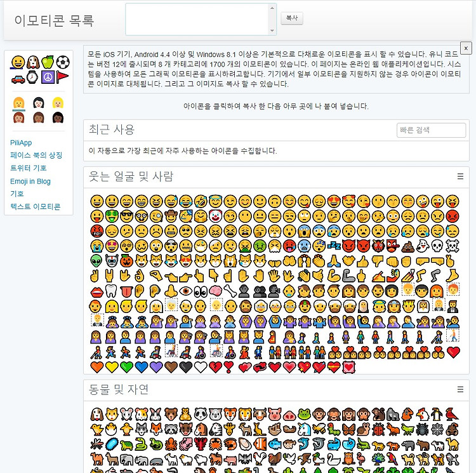Select the green apple food category icon
The width and height of the screenshot is (476, 473).
tap(48, 62)
